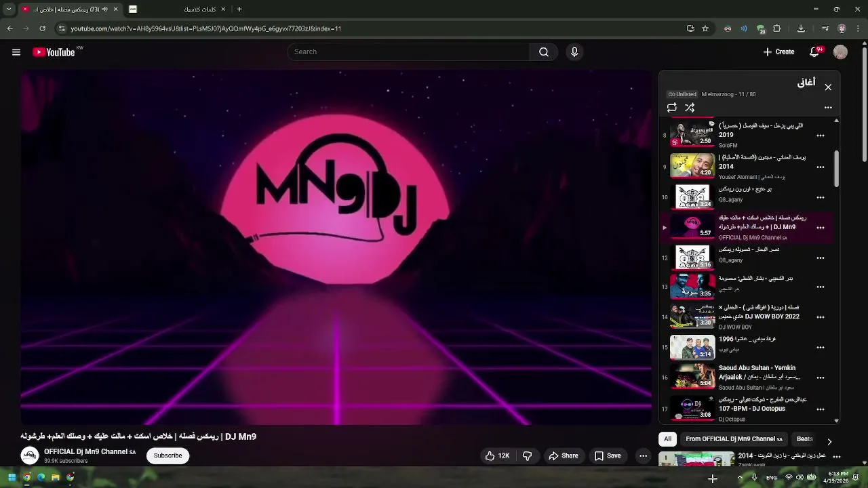Image resolution: width=868 pixels, height=488 pixels.
Task: Open Q8_agany video number 12
Action: (692, 257)
